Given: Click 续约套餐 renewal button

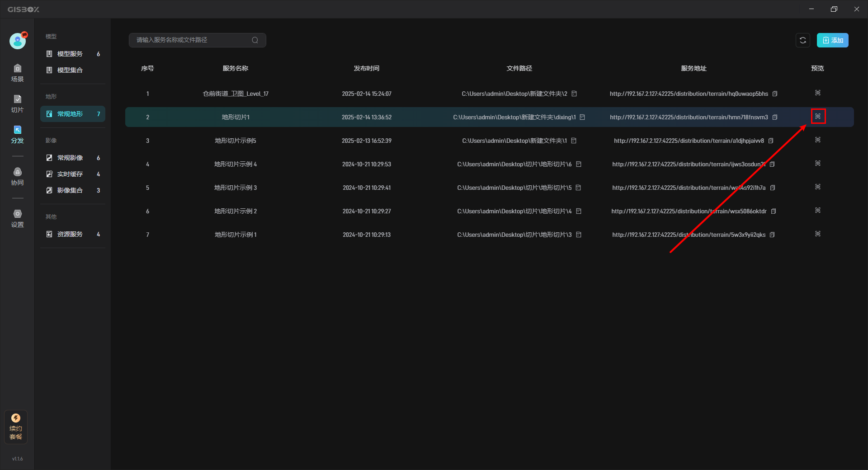Looking at the screenshot, I should tap(16, 427).
